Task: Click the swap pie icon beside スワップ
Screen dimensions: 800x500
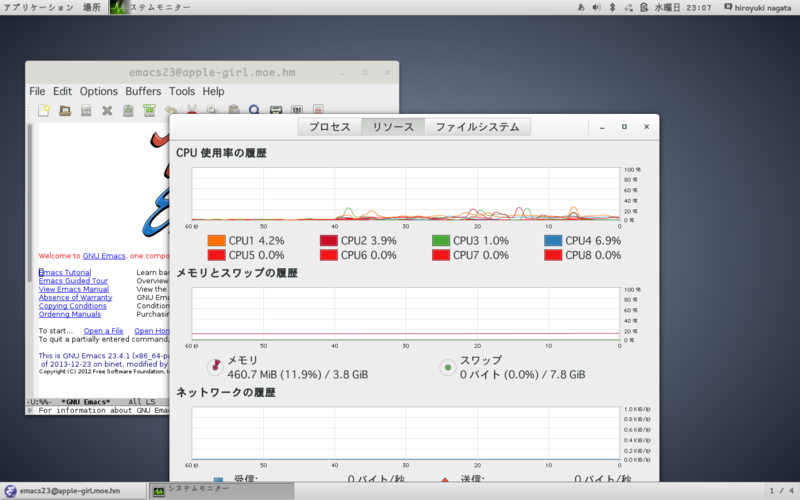Action: 447,367
